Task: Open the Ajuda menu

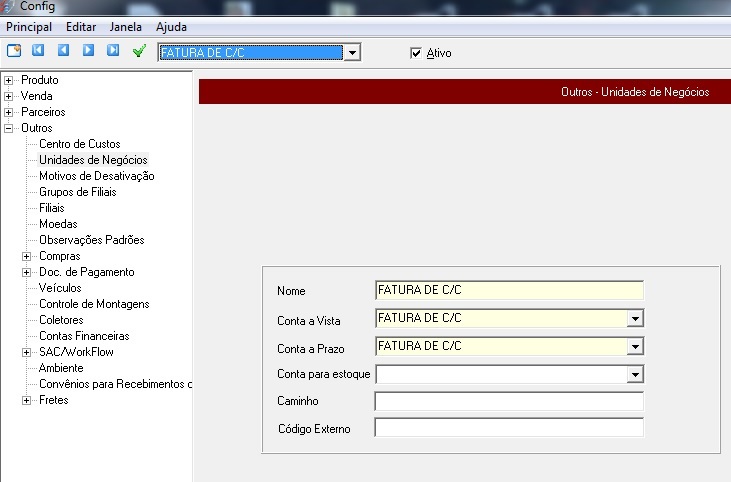Action: (x=171, y=27)
